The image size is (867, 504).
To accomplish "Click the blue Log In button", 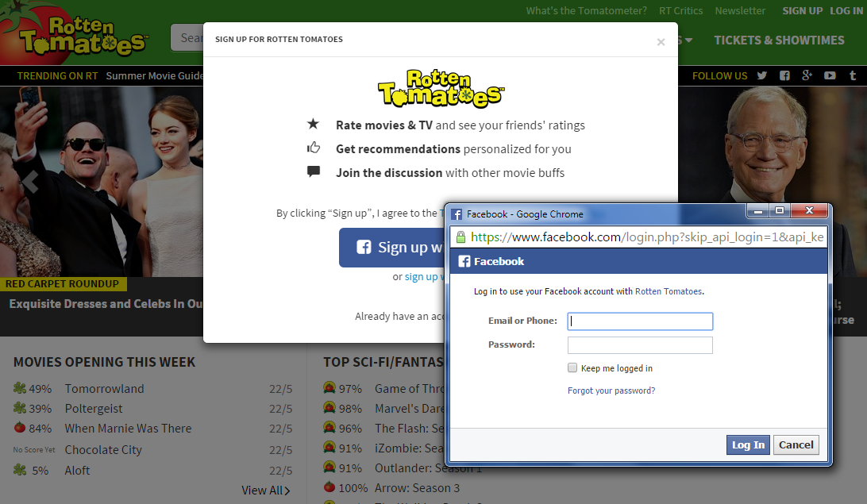I will pos(748,444).
